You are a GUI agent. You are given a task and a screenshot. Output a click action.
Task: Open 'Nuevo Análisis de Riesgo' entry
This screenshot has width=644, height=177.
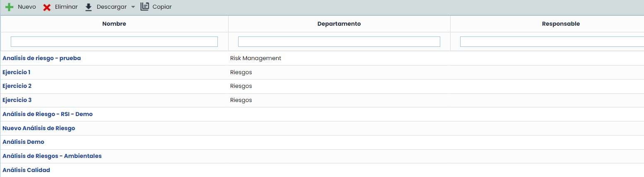click(x=39, y=129)
